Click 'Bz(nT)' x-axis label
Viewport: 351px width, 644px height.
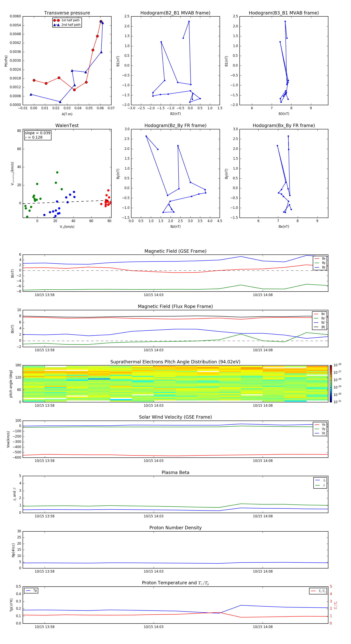[x=175, y=227]
